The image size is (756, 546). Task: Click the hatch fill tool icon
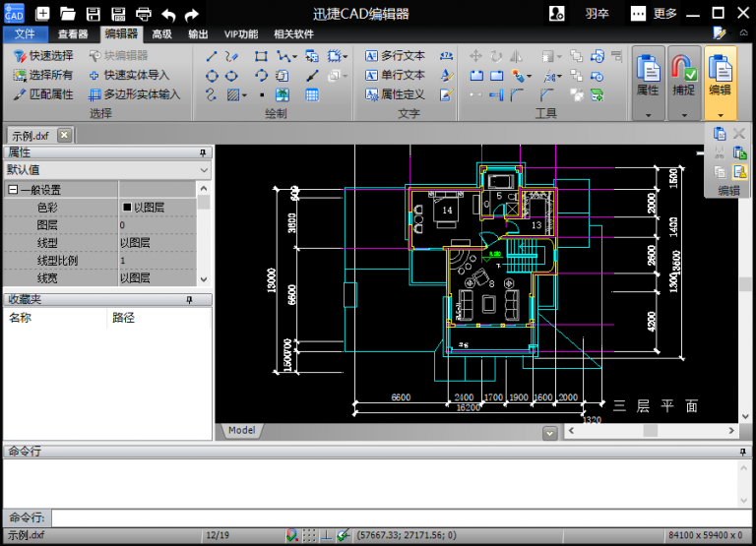tap(234, 95)
